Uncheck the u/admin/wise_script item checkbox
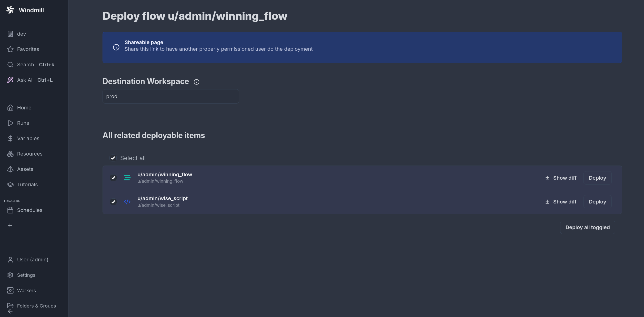This screenshot has width=644, height=317. (x=113, y=202)
